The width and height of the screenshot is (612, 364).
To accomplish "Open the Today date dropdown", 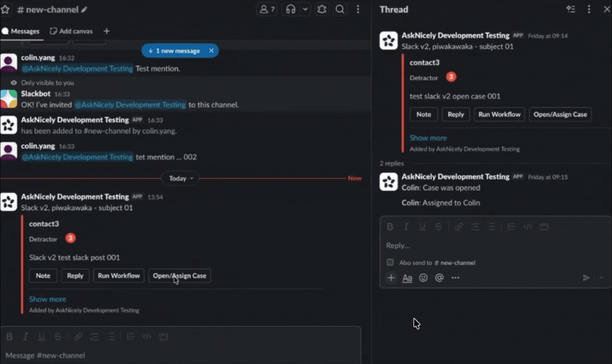I will pos(181,178).
